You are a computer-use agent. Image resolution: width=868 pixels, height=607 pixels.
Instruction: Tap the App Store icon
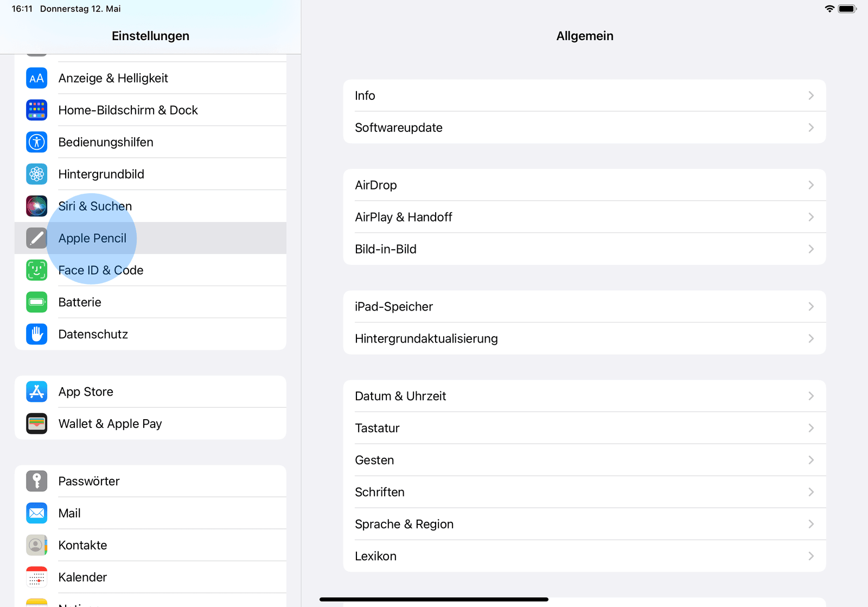coord(37,392)
